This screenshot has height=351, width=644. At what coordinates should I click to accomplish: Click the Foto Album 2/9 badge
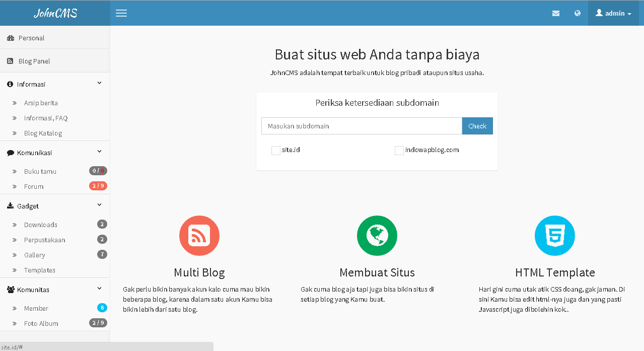98,323
